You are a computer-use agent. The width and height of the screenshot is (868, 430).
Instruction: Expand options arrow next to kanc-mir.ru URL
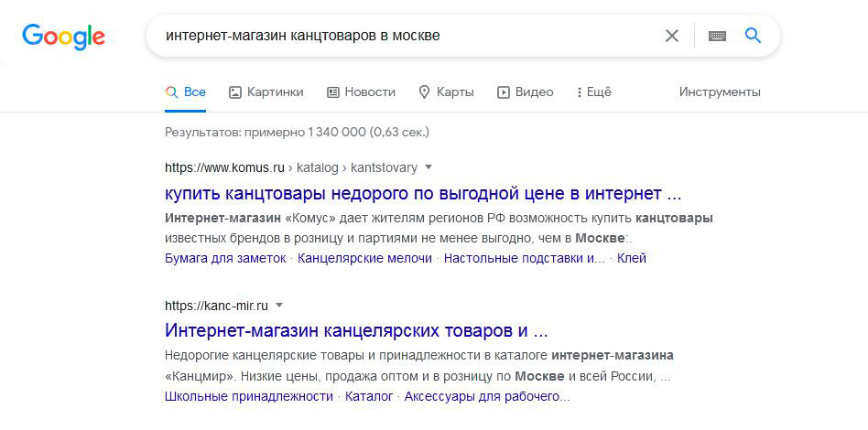click(279, 305)
